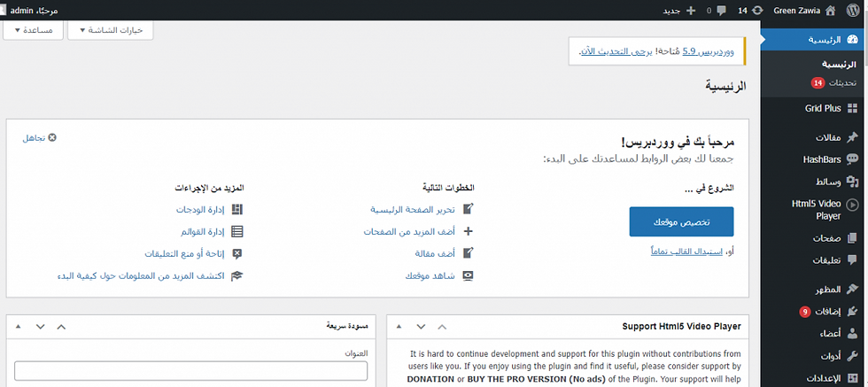
Task: Click تخصيص موقعك customize button
Action: (x=681, y=222)
